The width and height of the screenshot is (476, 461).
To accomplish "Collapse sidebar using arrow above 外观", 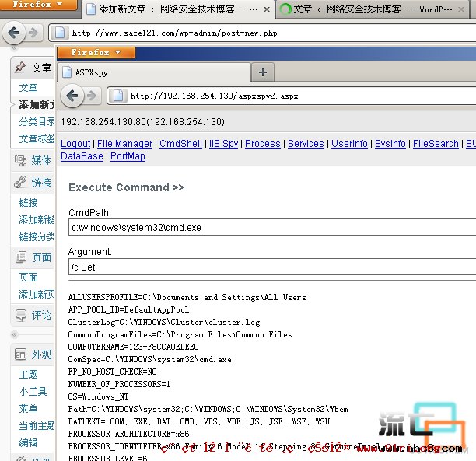I will [14, 335].
